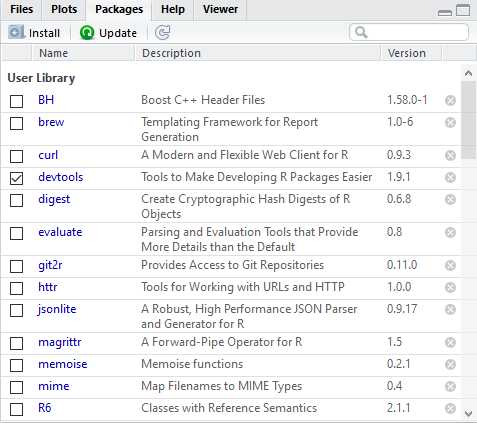Remove the curl package
The image size is (477, 423).
click(450, 155)
